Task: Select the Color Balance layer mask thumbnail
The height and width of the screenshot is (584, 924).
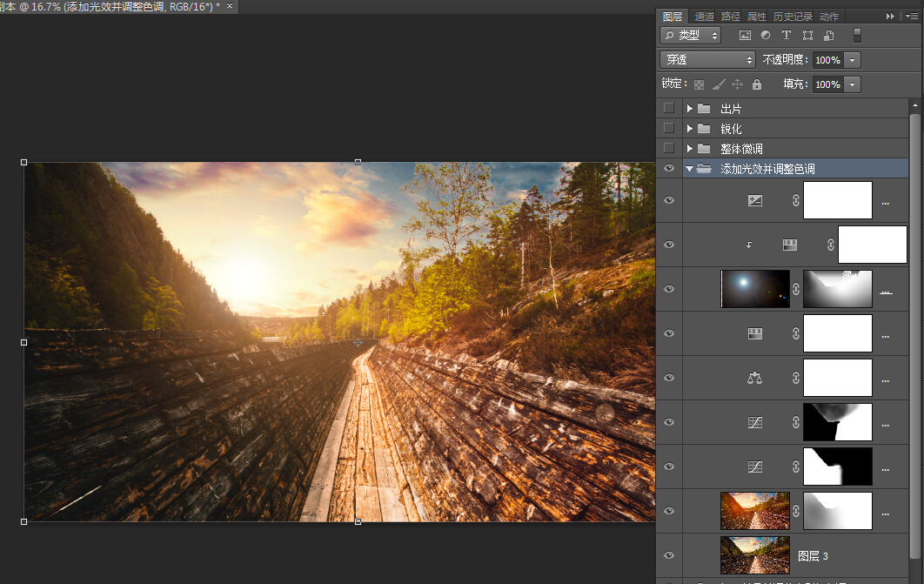Action: 837,378
